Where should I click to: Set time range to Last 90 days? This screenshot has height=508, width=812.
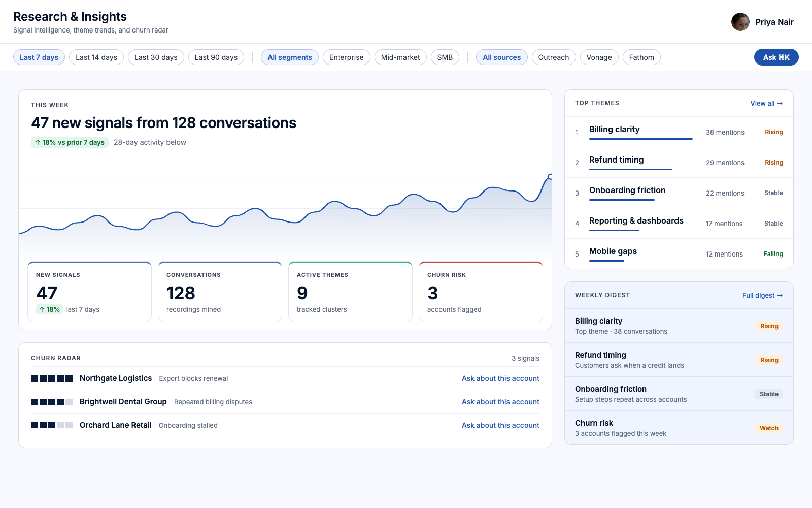216,57
